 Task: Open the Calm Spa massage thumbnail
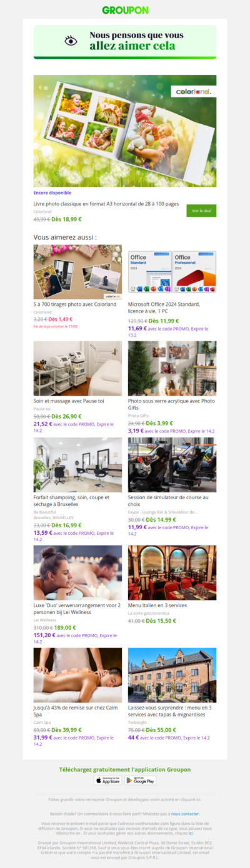tap(77, 675)
